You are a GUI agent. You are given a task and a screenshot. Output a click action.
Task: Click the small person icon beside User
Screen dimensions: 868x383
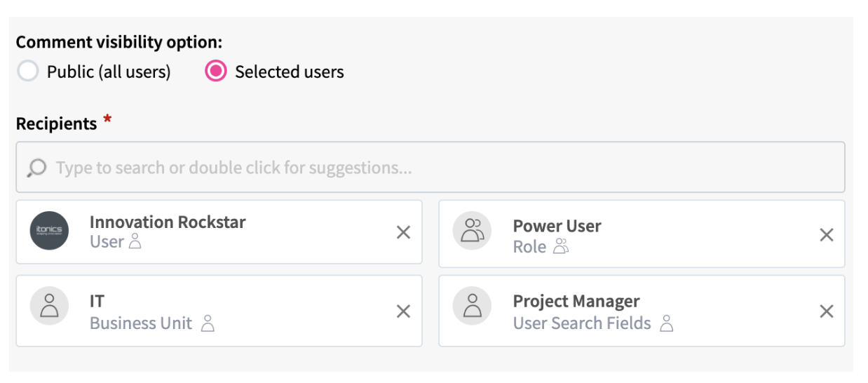coord(135,242)
